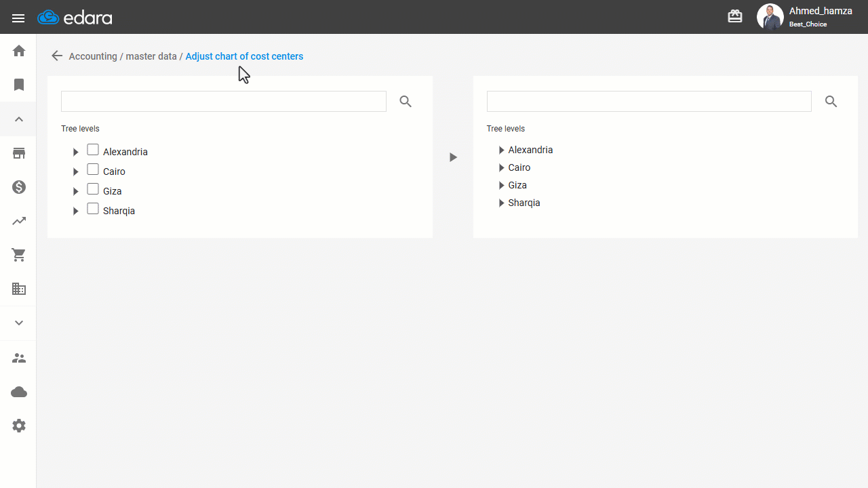Image resolution: width=868 pixels, height=488 pixels.
Task: Select Alexandria label in the right tree
Action: coord(530,150)
